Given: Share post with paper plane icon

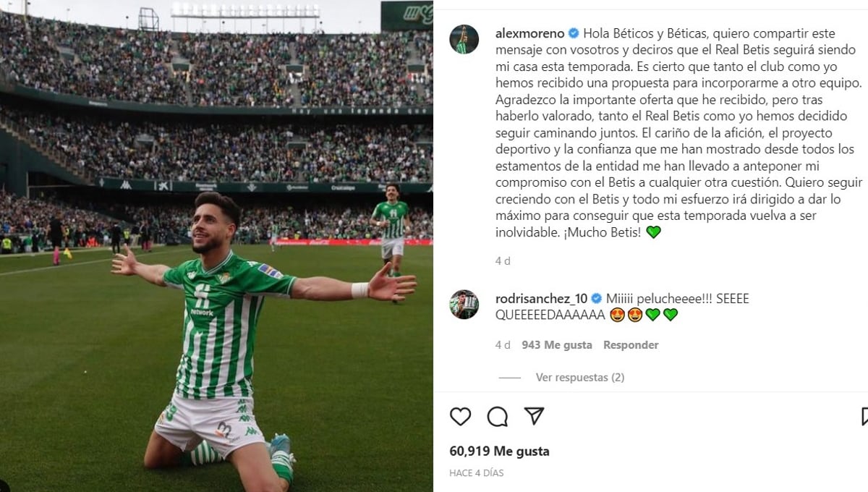Looking at the screenshot, I should [x=534, y=417].
